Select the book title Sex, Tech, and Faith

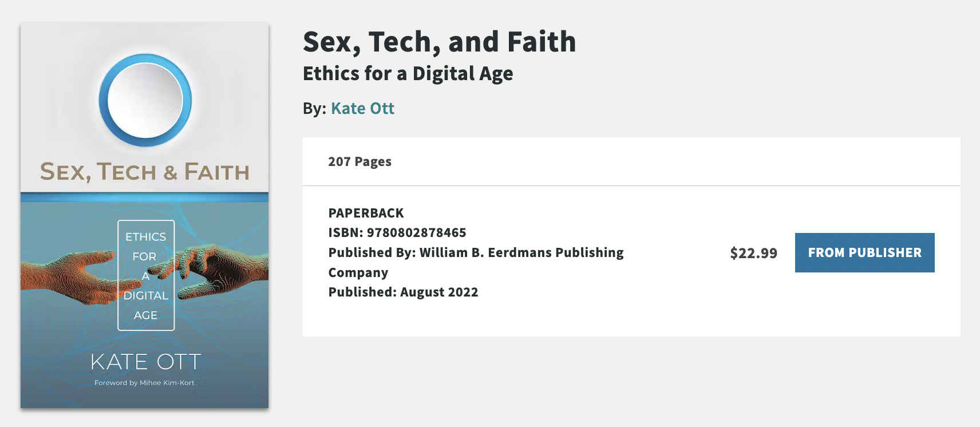click(x=438, y=42)
